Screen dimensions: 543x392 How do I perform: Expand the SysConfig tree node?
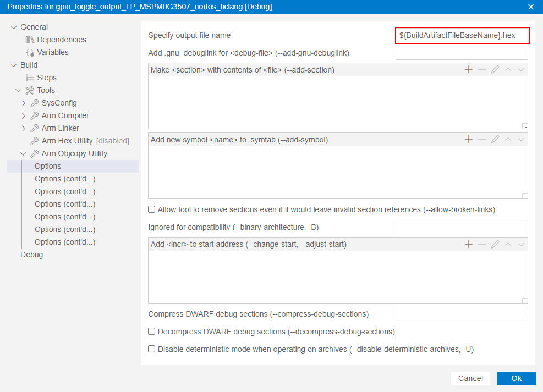[24, 103]
